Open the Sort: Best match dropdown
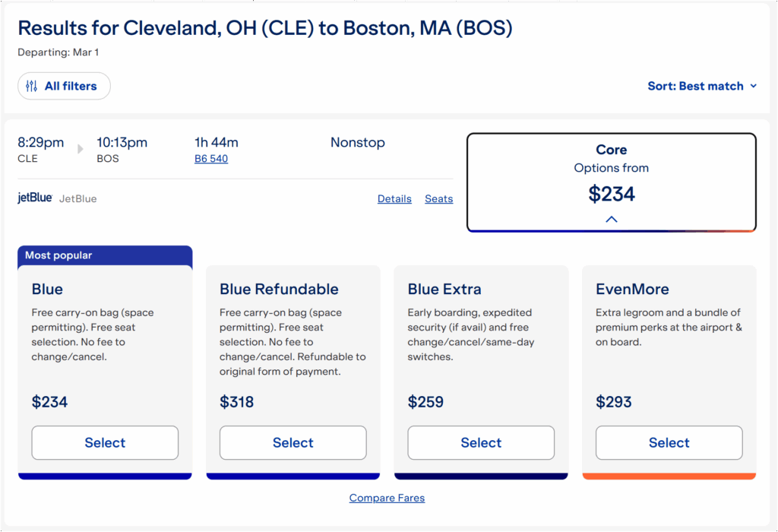 tap(702, 86)
